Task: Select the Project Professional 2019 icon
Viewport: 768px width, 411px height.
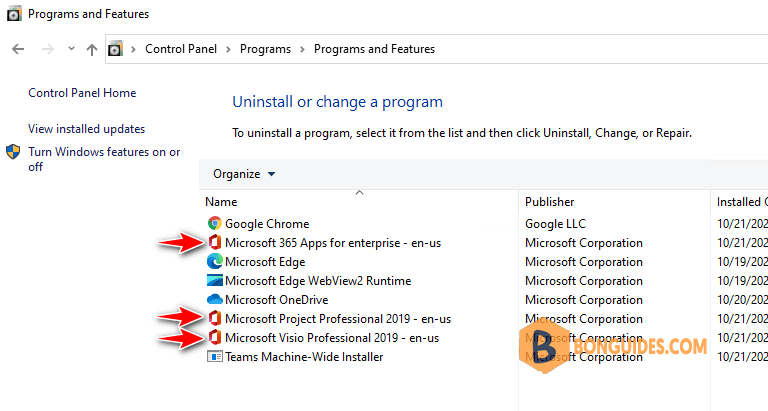Action: (215, 318)
